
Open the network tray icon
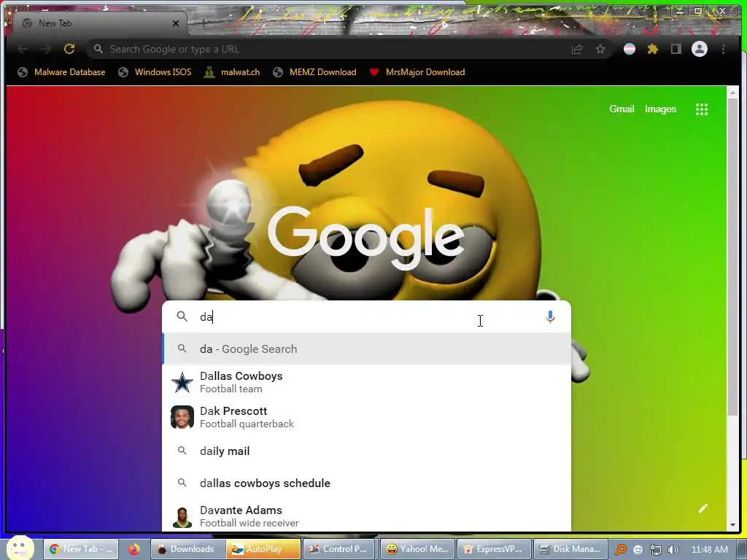click(x=656, y=550)
